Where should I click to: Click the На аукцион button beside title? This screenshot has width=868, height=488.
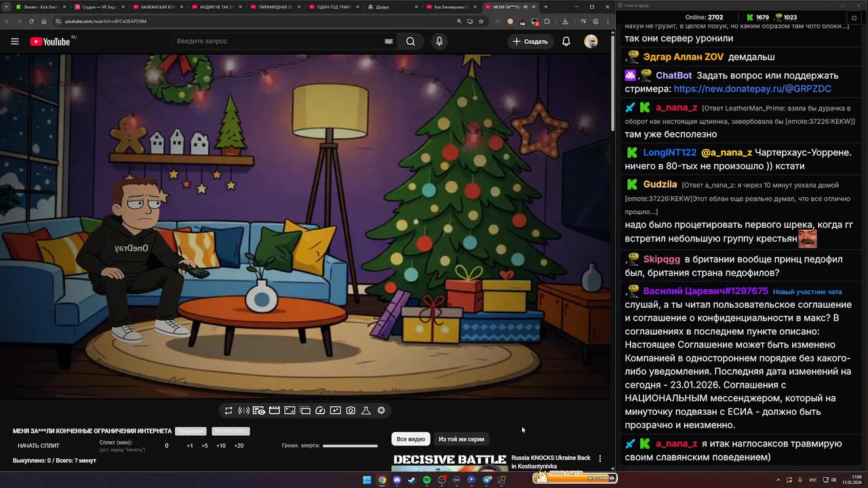point(191,431)
